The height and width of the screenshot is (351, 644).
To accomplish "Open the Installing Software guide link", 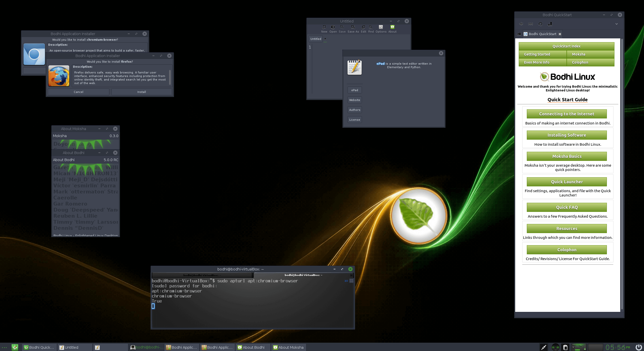I will [567, 134].
